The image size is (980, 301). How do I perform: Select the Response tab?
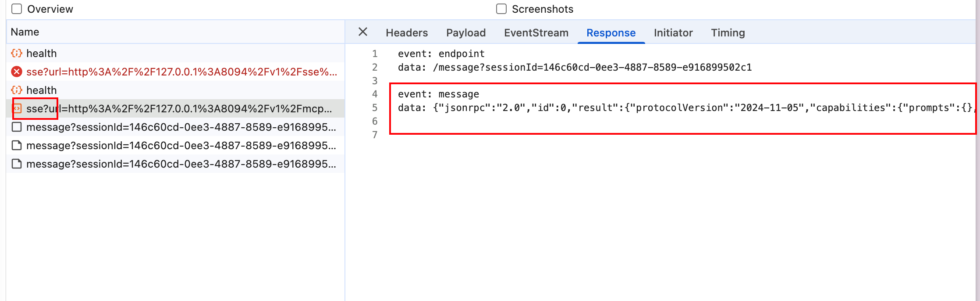[611, 33]
